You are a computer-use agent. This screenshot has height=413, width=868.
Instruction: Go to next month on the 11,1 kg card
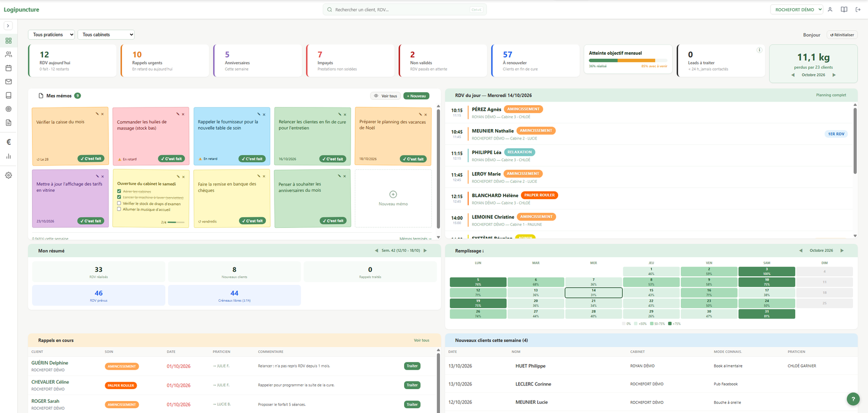pos(834,75)
